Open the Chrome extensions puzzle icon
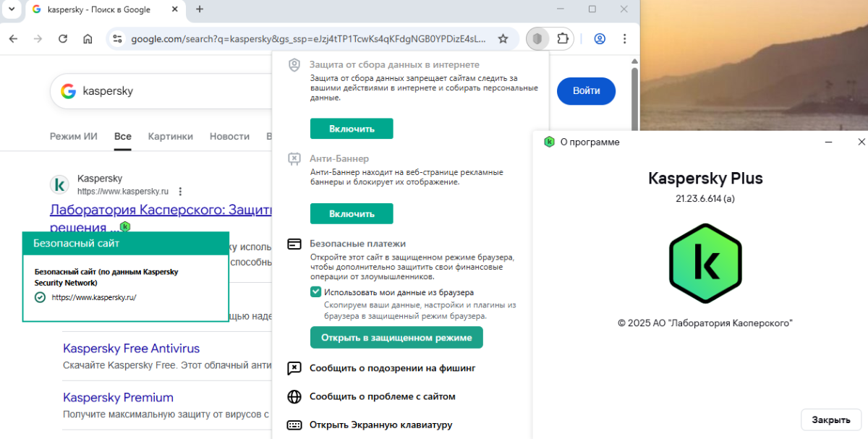 click(x=562, y=38)
